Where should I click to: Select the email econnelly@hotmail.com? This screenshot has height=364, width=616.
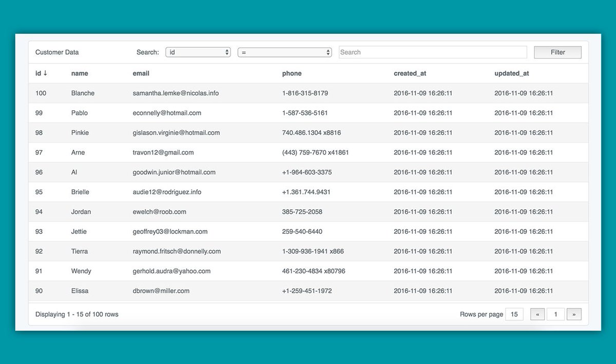tap(167, 113)
